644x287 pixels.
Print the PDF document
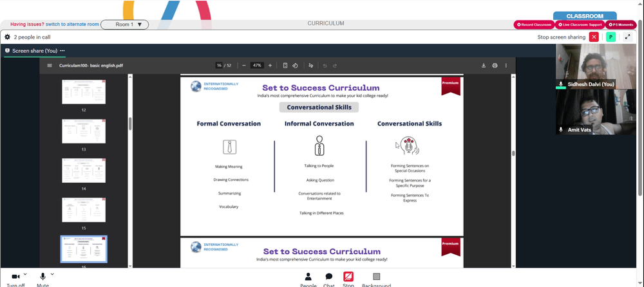pyautogui.click(x=495, y=65)
